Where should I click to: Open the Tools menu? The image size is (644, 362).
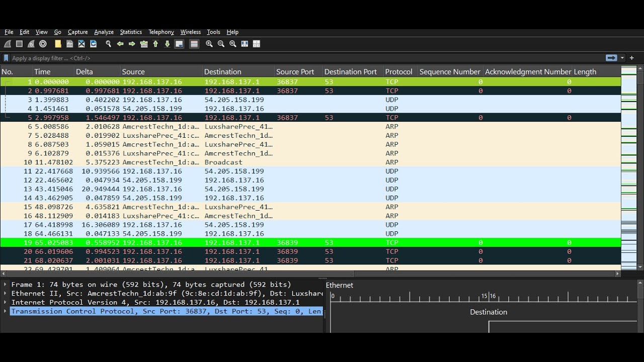point(213,32)
